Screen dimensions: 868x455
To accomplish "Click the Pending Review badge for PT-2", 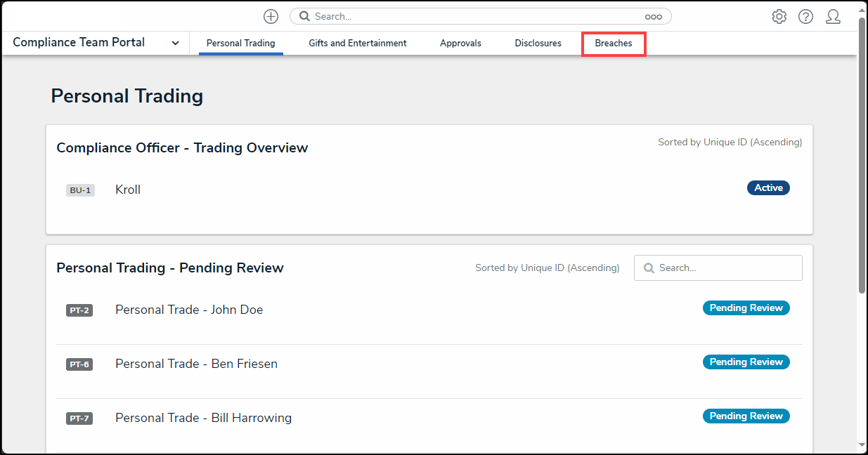I will 746,308.
